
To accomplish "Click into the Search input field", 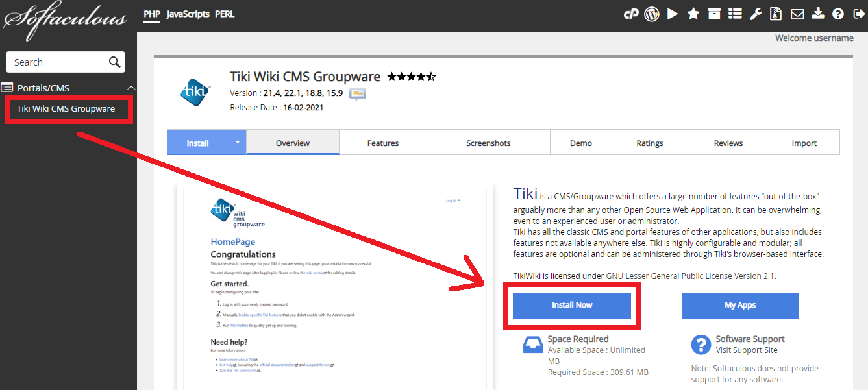I will [57, 62].
